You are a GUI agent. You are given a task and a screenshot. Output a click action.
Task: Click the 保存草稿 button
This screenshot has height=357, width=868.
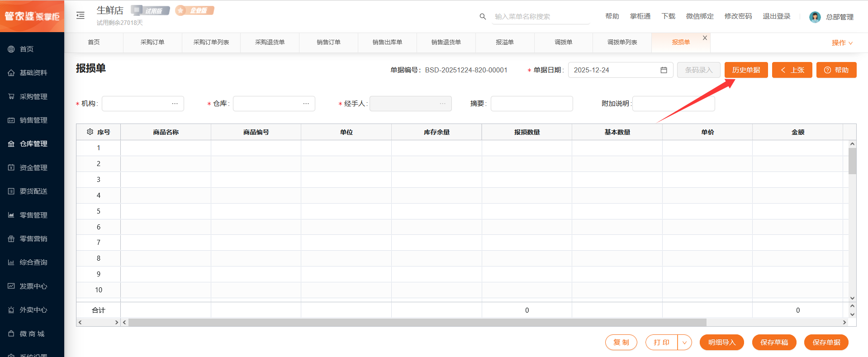click(x=774, y=343)
